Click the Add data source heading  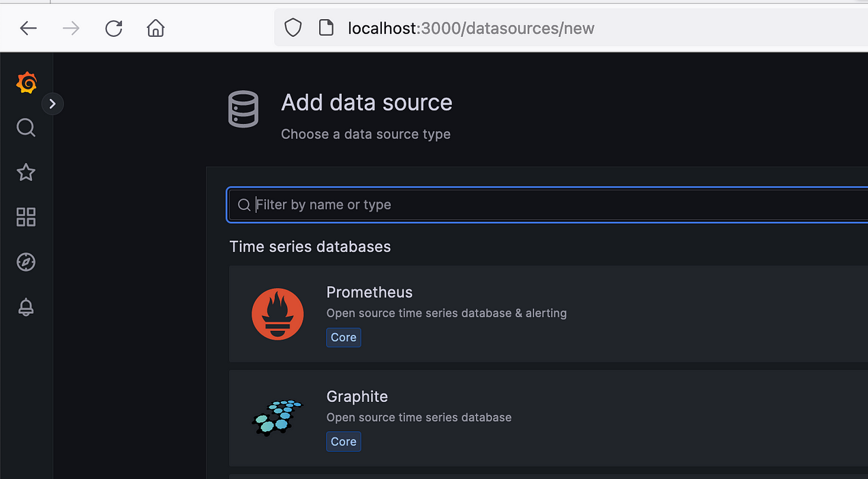point(367,102)
